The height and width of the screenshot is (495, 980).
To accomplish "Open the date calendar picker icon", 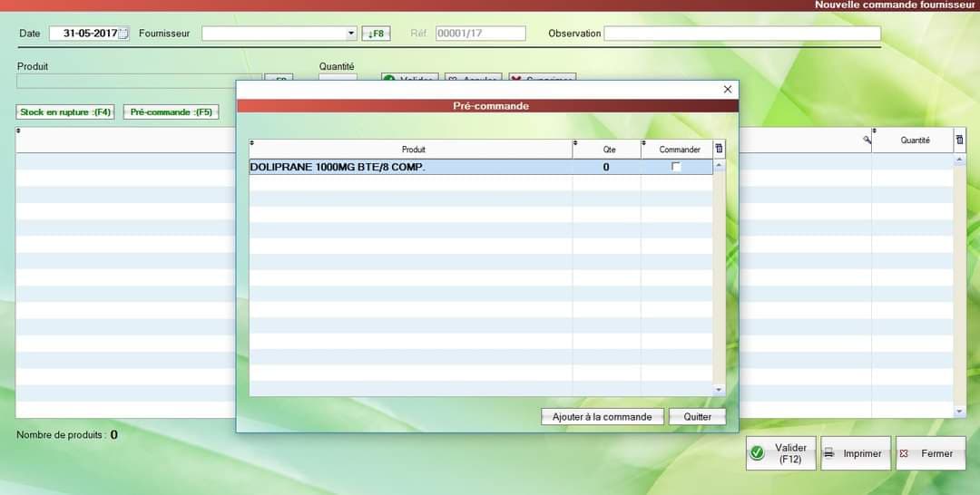I will point(123,34).
